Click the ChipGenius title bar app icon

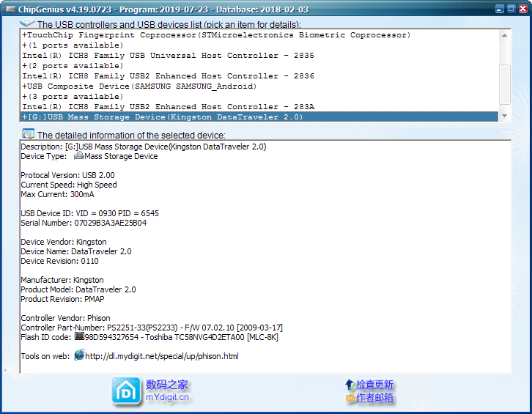pyautogui.click(x=10, y=9)
